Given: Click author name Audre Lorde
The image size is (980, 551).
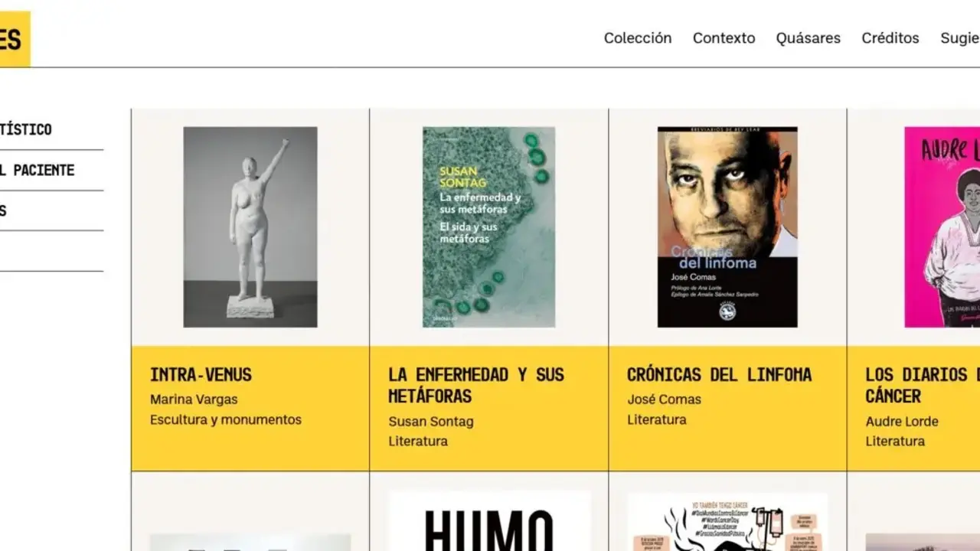Looking at the screenshot, I should click(902, 422).
